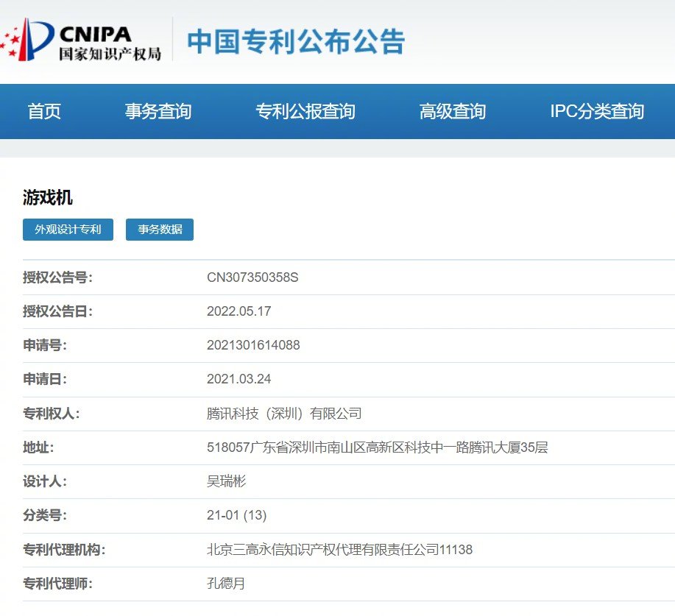Click the 外观设计专利 button
675x616 pixels.
click(x=68, y=230)
